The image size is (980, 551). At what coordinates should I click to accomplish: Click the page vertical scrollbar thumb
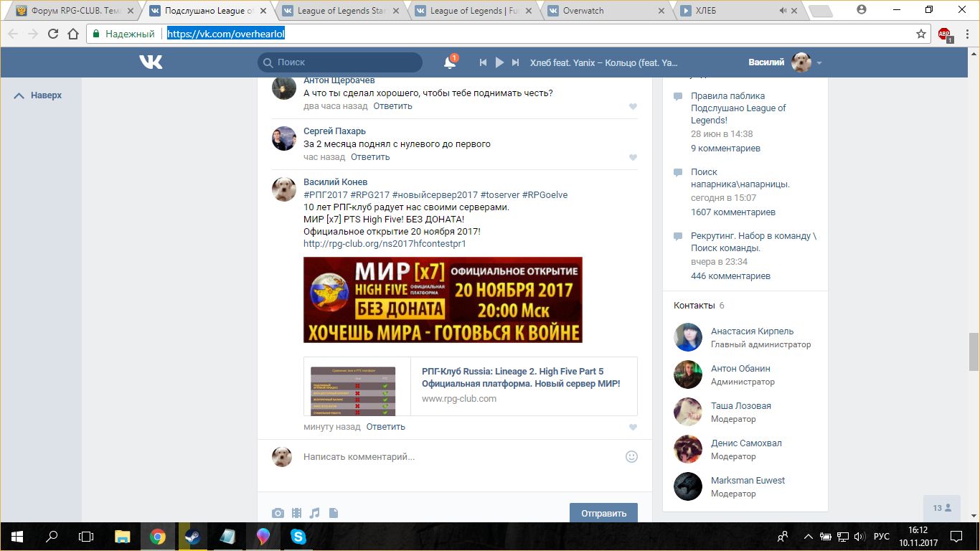[973, 351]
